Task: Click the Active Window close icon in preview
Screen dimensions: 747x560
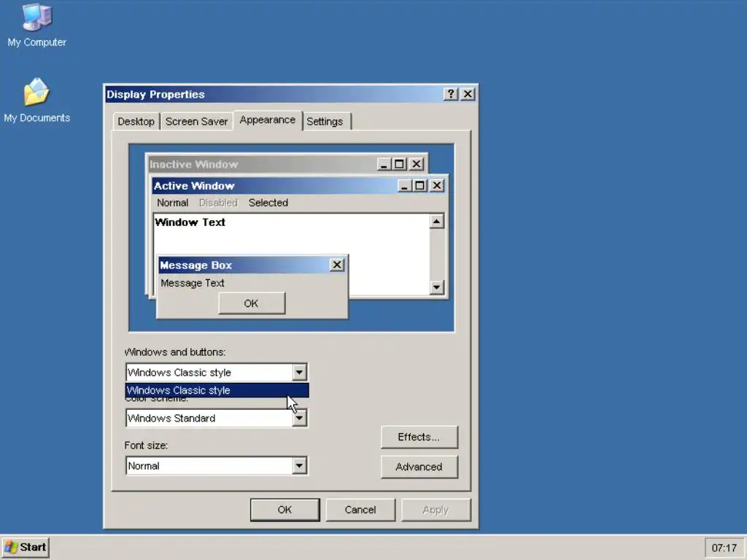Action: tap(437, 186)
